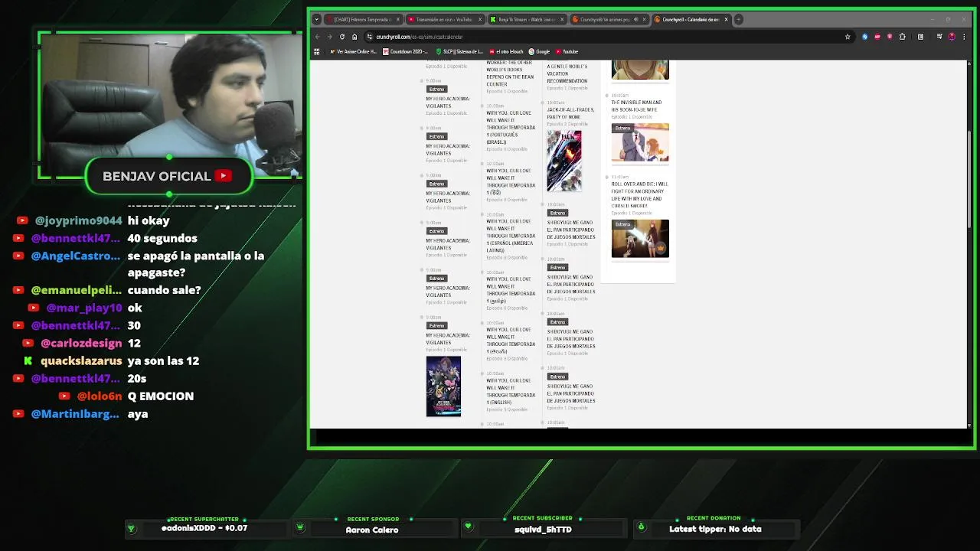Open Jack-of-All-Trades, Party of None title
The image size is (980, 551).
(x=570, y=113)
